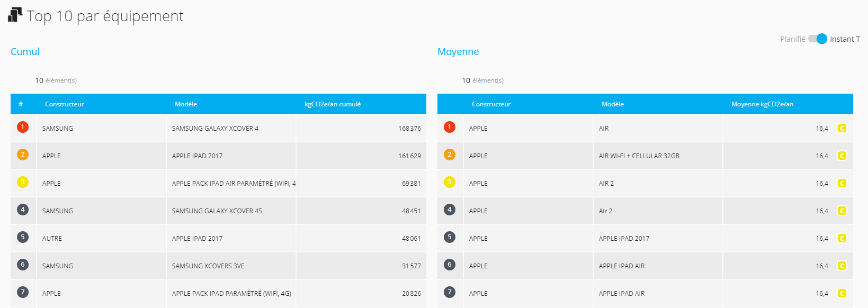
Task: Click C rating badge in AIR 2 row
Action: point(842,183)
